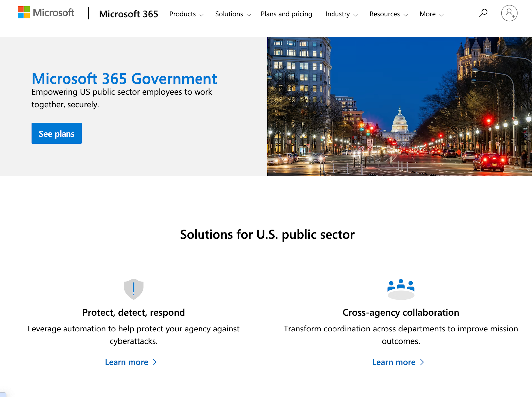Click the people group icon above Cross-agency collaboration
Viewport: 532px width, 397px height.
(x=401, y=289)
